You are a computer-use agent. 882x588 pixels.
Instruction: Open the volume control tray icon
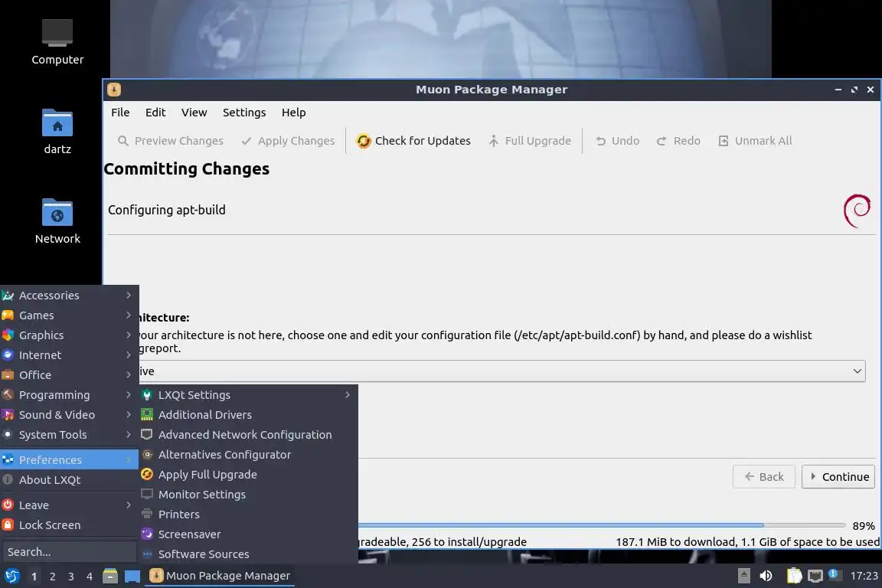pos(766,576)
